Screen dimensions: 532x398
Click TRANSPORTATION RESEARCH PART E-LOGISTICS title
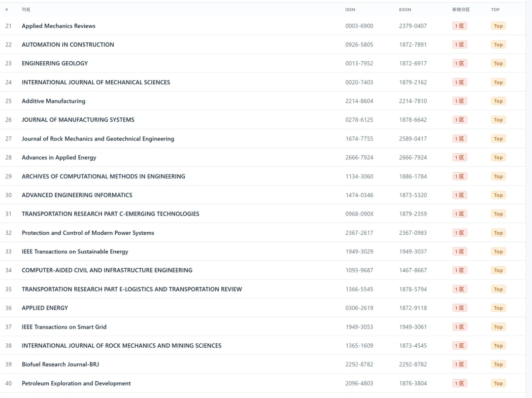(132, 289)
